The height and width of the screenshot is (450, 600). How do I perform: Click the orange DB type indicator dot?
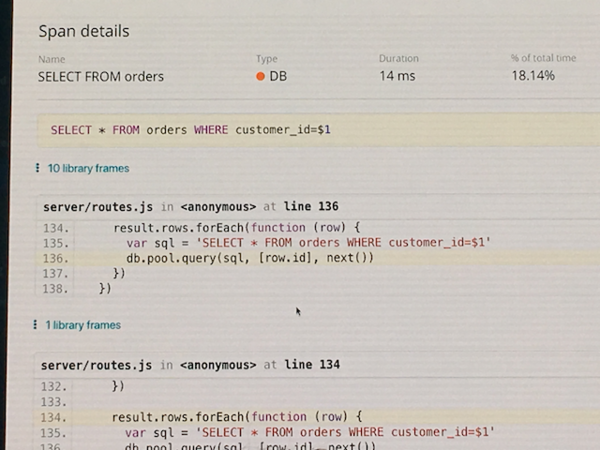click(260, 77)
